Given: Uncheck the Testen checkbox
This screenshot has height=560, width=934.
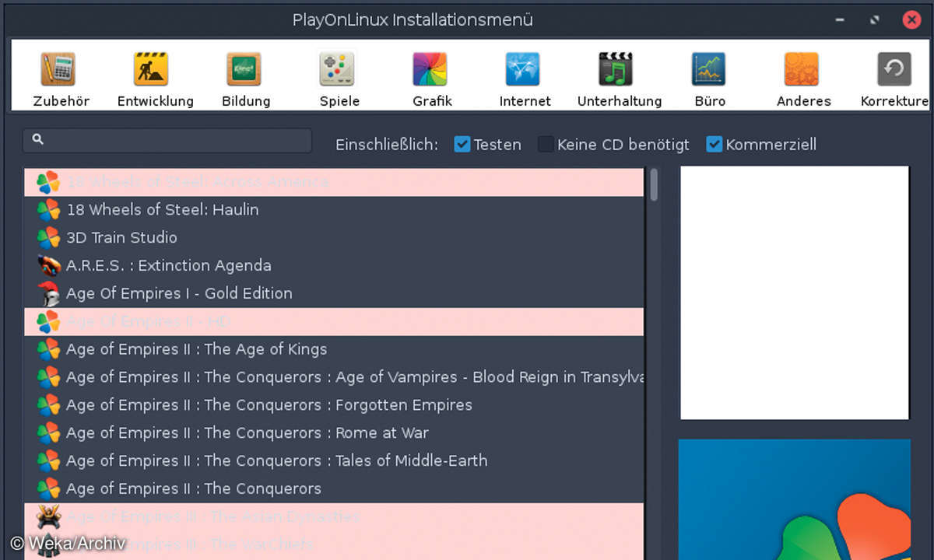Looking at the screenshot, I should click(462, 144).
